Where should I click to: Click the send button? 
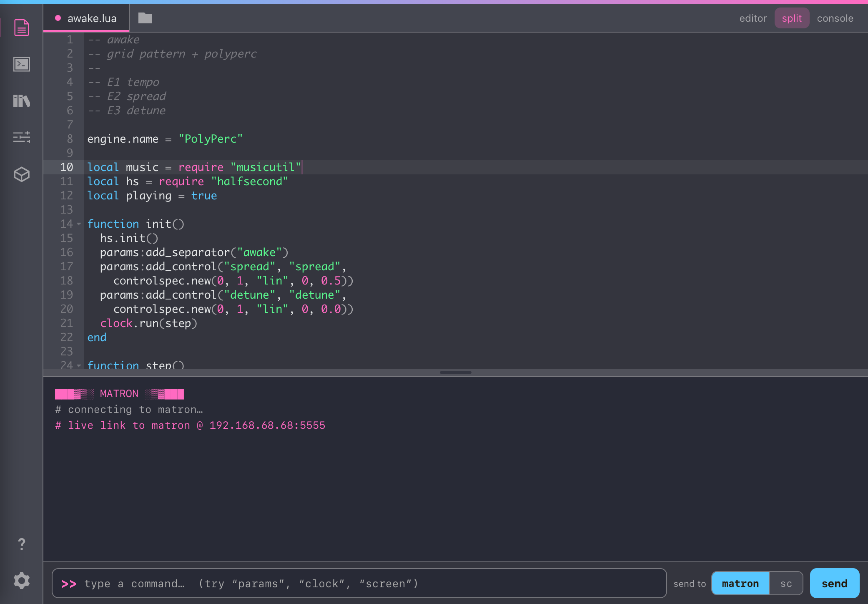(x=835, y=584)
